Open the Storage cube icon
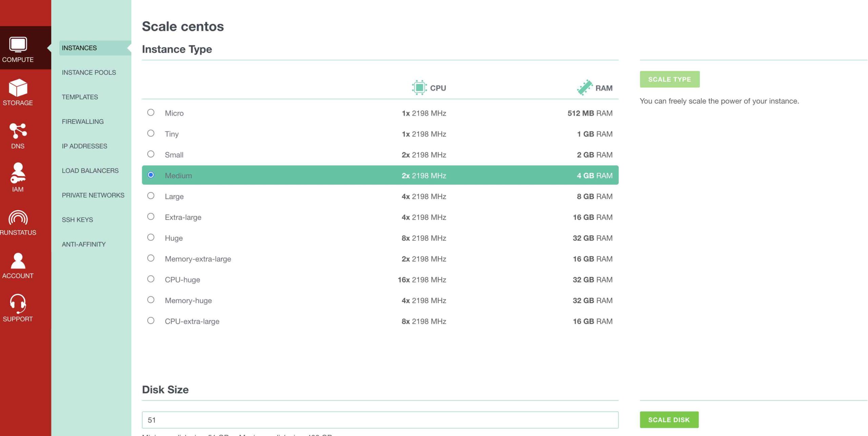This screenshot has height=436, width=868. 18,87
